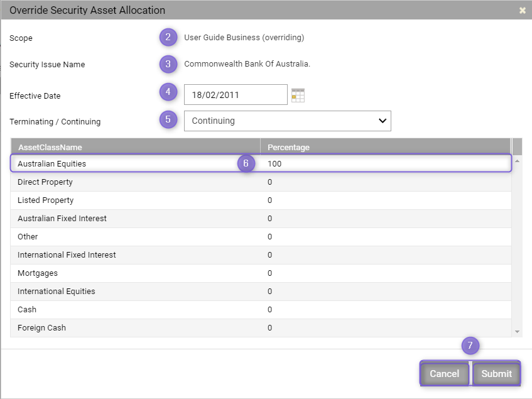Click the Submit button
This screenshot has width=532, height=399.
tap(496, 374)
